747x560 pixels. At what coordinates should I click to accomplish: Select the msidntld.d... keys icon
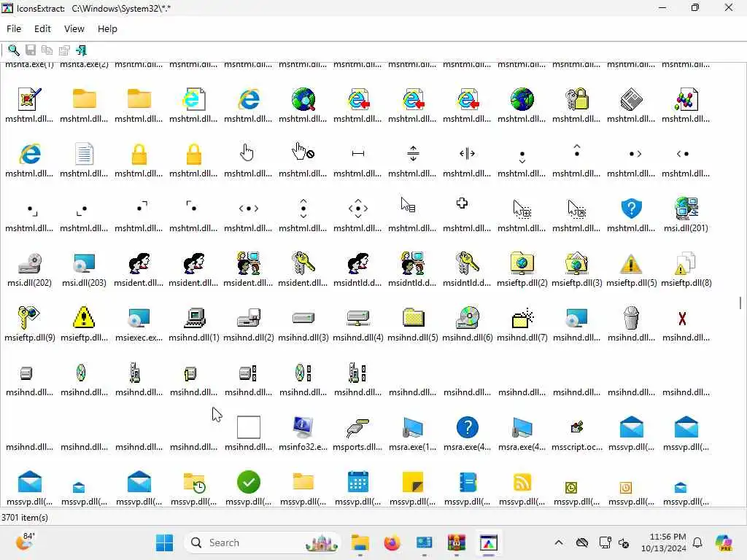pos(468,262)
